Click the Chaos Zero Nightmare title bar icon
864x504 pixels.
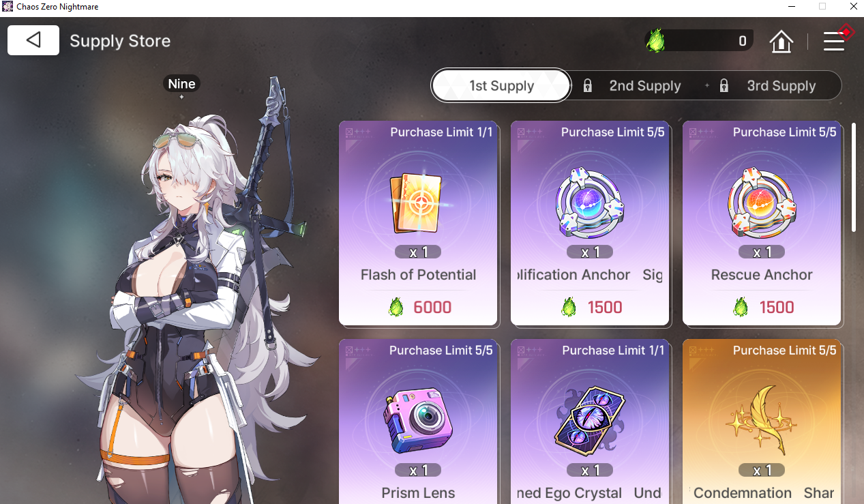pos(7,7)
